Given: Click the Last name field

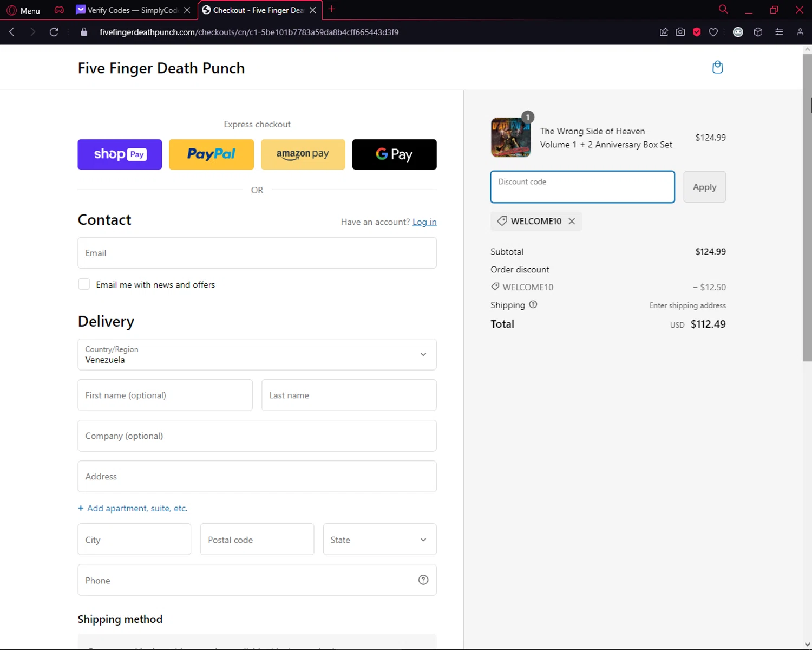Looking at the screenshot, I should [349, 395].
